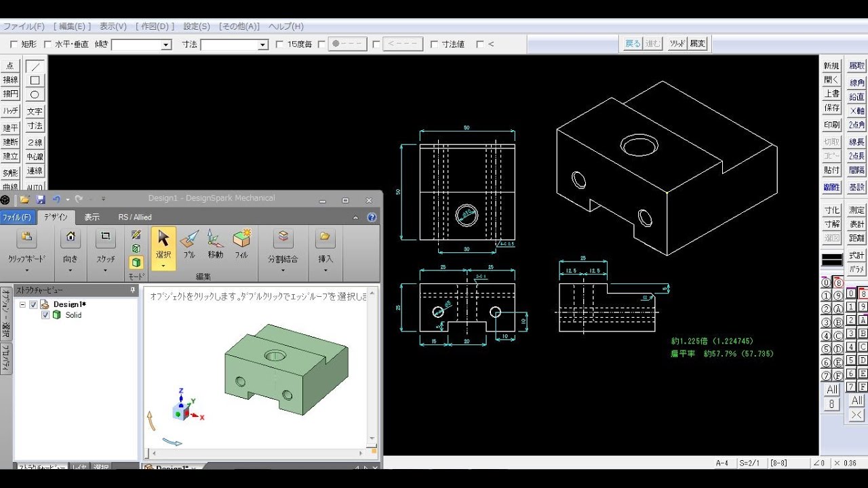Click the 挿入 insert folder icon
Screen dimensions: 868x488
[x=325, y=238]
